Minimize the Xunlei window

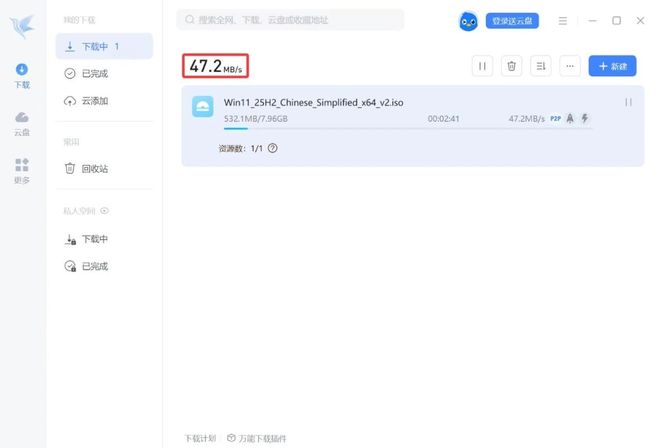click(593, 20)
